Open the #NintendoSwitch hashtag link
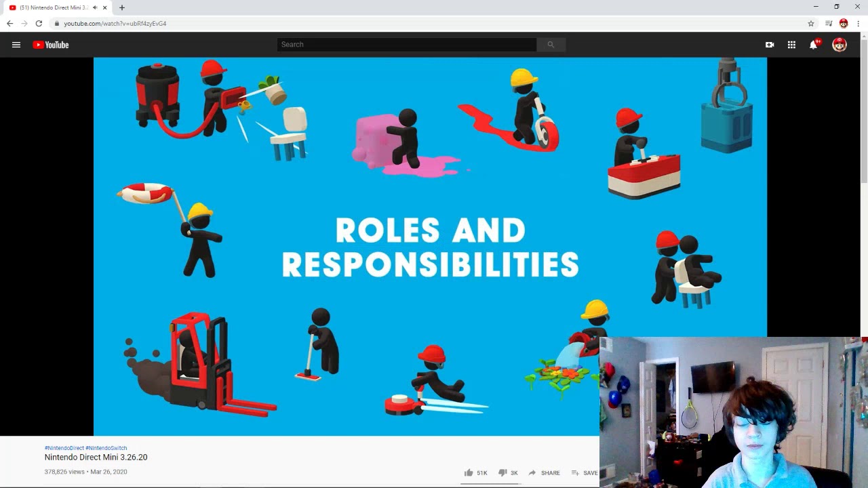The width and height of the screenshot is (868, 488). (x=106, y=448)
